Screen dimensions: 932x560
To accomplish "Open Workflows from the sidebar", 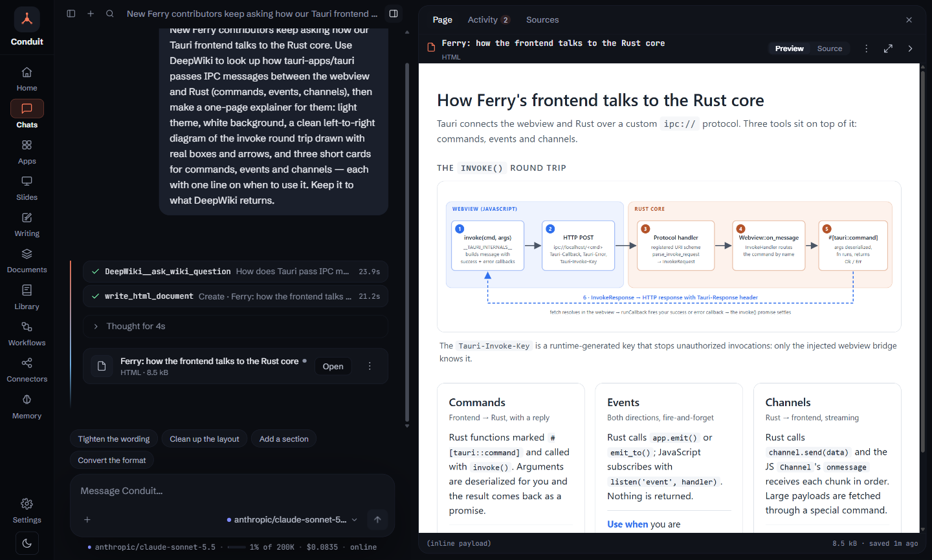I will click(x=27, y=334).
